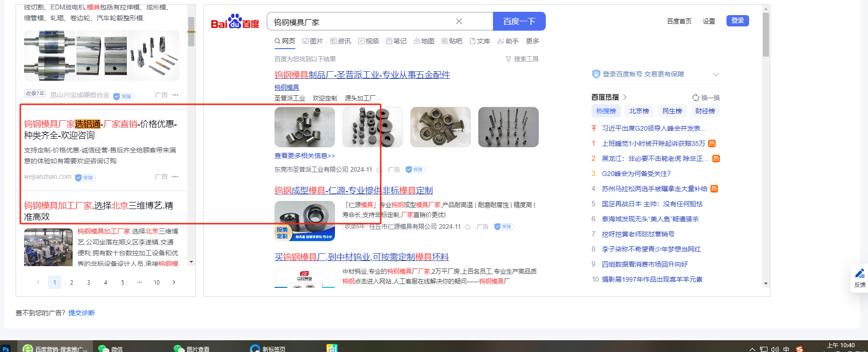The width and height of the screenshot is (868, 352).
Task: Open the factory thumbnail in the 三维博艺 ad
Action: (48, 247)
